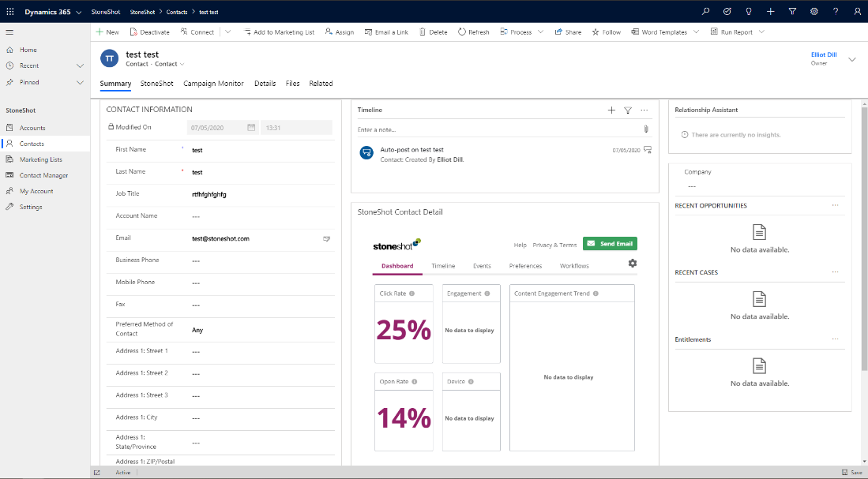Click the email icon beside test@stoneshot.com
The image size is (868, 479).
coord(327,239)
